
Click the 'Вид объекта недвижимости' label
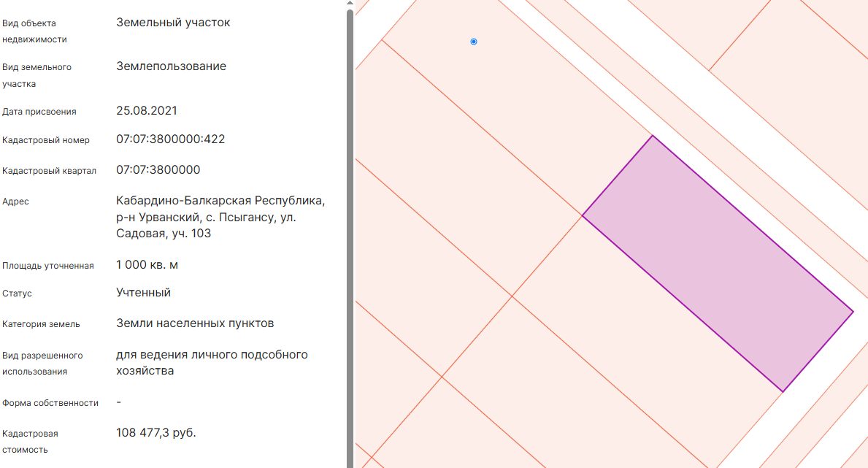pos(34,31)
